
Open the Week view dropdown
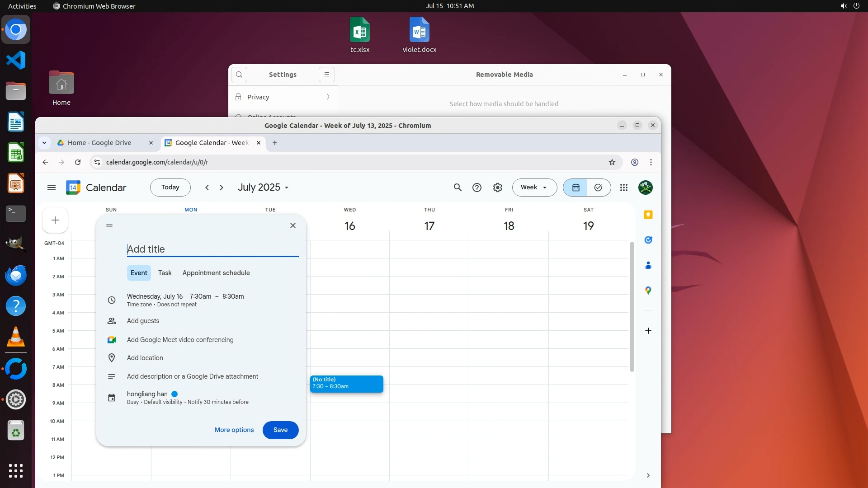[x=534, y=188]
